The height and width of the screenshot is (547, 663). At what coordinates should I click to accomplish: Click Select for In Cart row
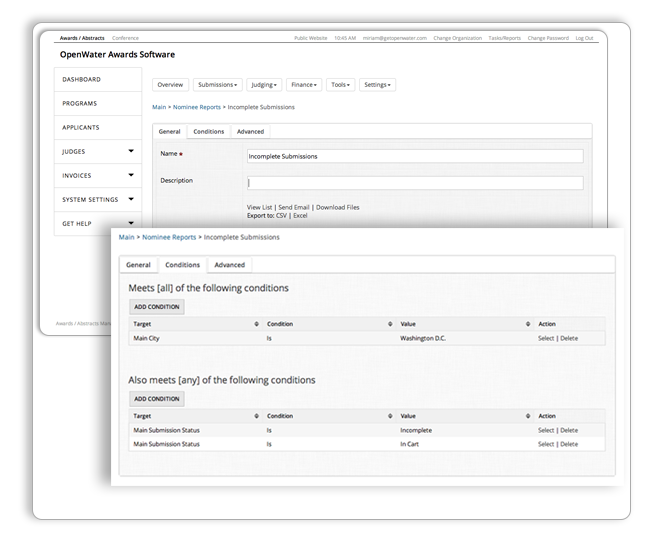(x=546, y=444)
